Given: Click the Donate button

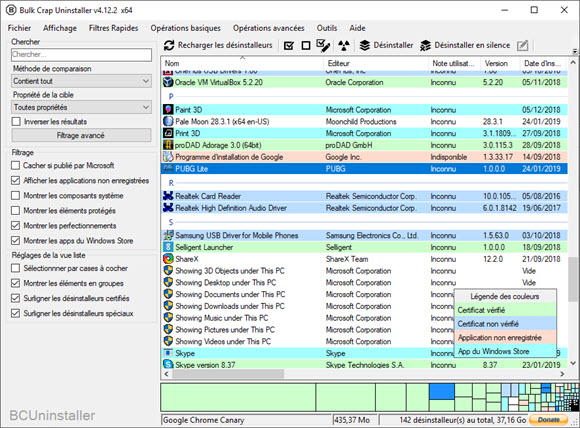Looking at the screenshot, I should pos(549,419).
